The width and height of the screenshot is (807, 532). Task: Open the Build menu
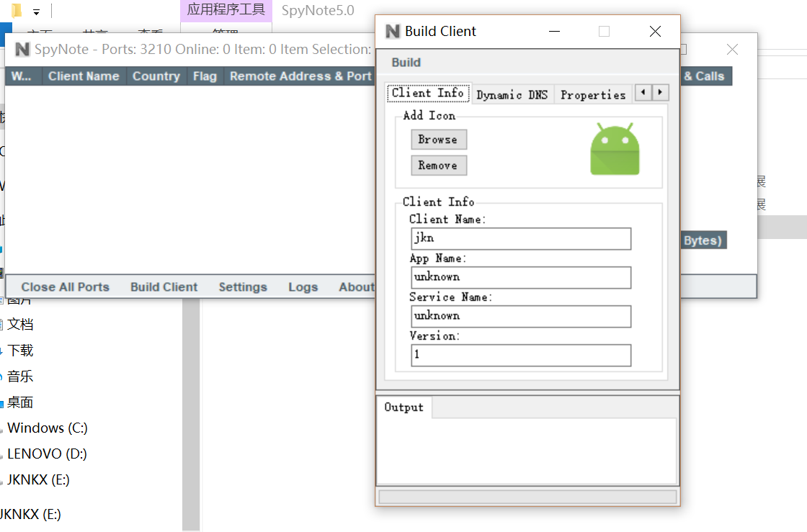pyautogui.click(x=406, y=62)
